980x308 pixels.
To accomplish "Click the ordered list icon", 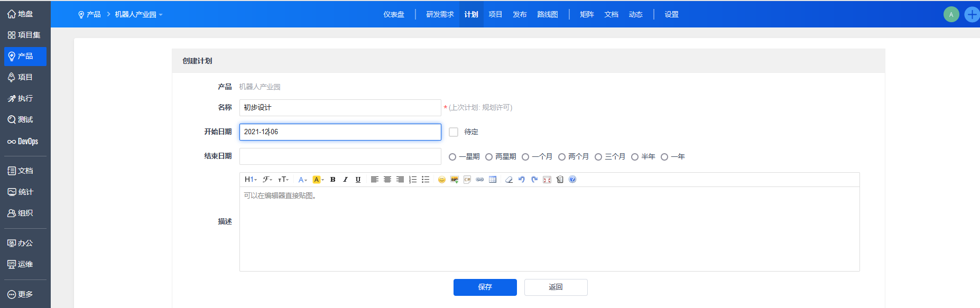I will pyautogui.click(x=413, y=180).
